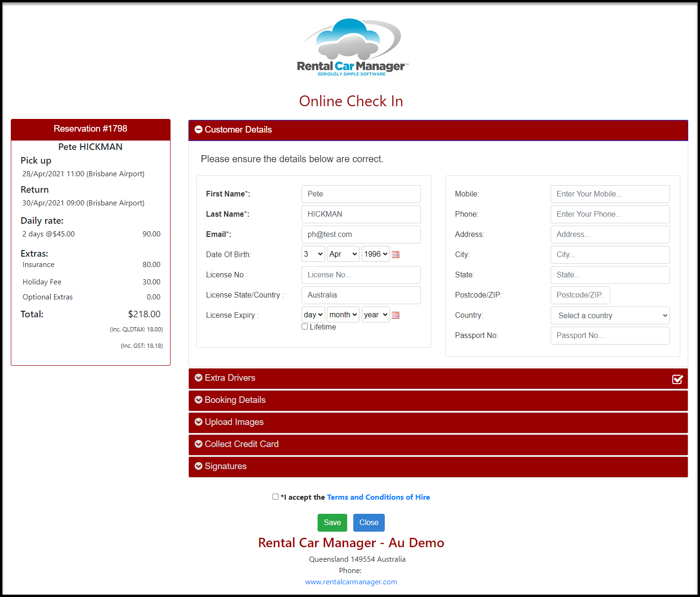Click the blue Close button
The image size is (700, 597).
pos(369,523)
